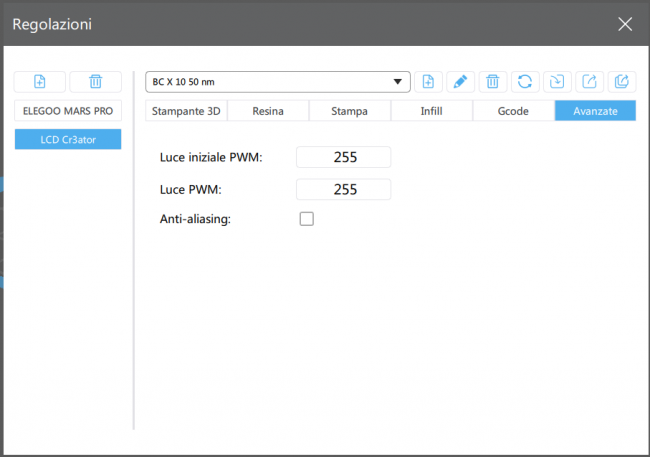Click the import profile icon

click(x=556, y=82)
